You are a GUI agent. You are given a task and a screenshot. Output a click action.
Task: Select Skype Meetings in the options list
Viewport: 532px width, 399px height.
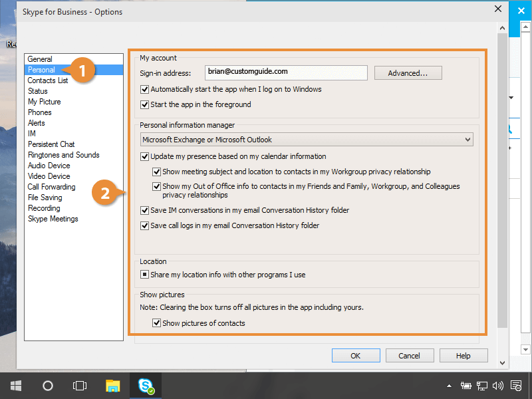pyautogui.click(x=53, y=219)
